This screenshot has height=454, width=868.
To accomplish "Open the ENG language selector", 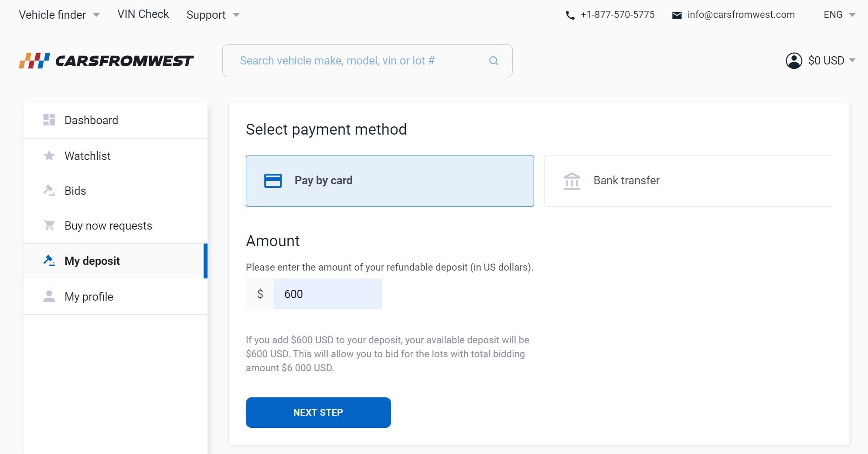I will pyautogui.click(x=839, y=15).
